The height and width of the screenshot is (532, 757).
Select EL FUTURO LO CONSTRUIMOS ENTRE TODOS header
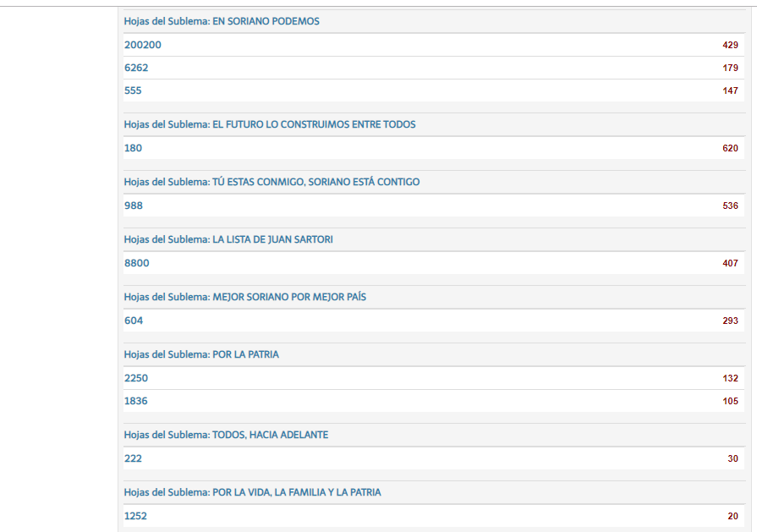(x=270, y=124)
